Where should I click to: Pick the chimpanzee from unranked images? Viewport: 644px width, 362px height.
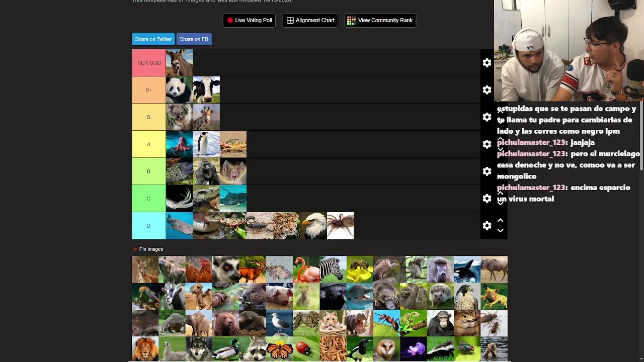click(x=440, y=323)
